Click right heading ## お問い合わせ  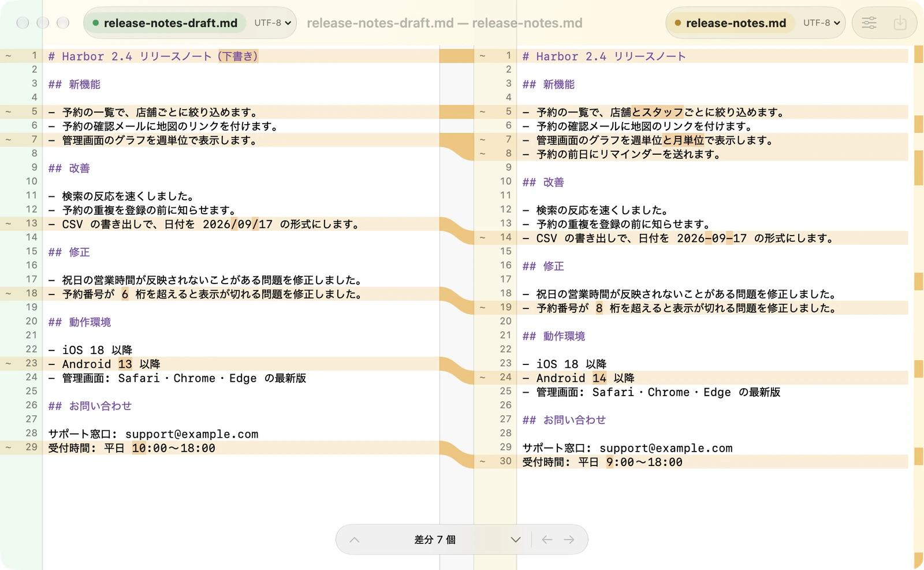[x=564, y=420]
